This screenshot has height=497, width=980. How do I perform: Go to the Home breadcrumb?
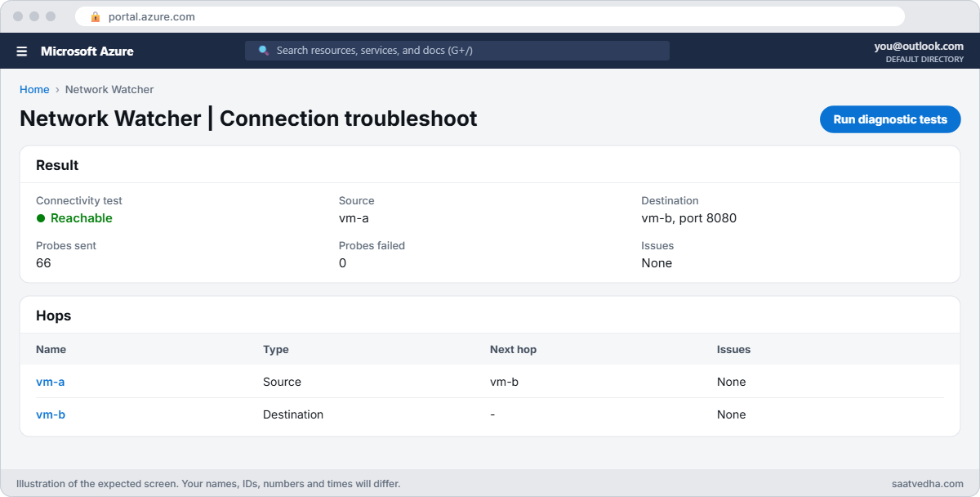point(34,90)
